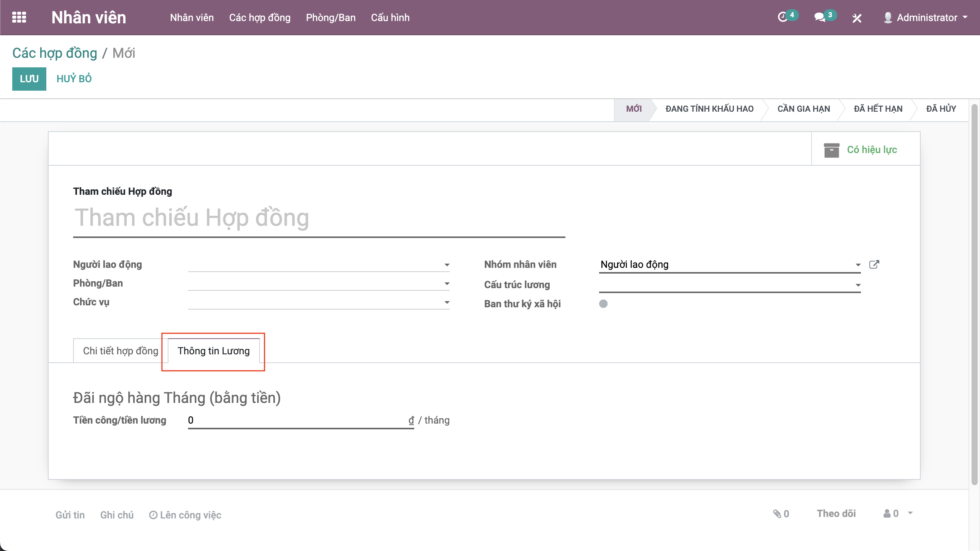
Task: Select the ĐANG TÍNH KHẤU HAO status stage
Action: 709,109
